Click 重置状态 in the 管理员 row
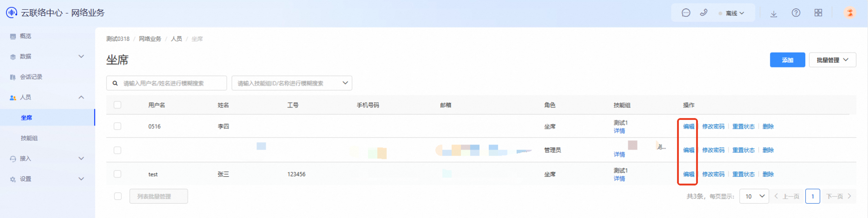 (743, 150)
